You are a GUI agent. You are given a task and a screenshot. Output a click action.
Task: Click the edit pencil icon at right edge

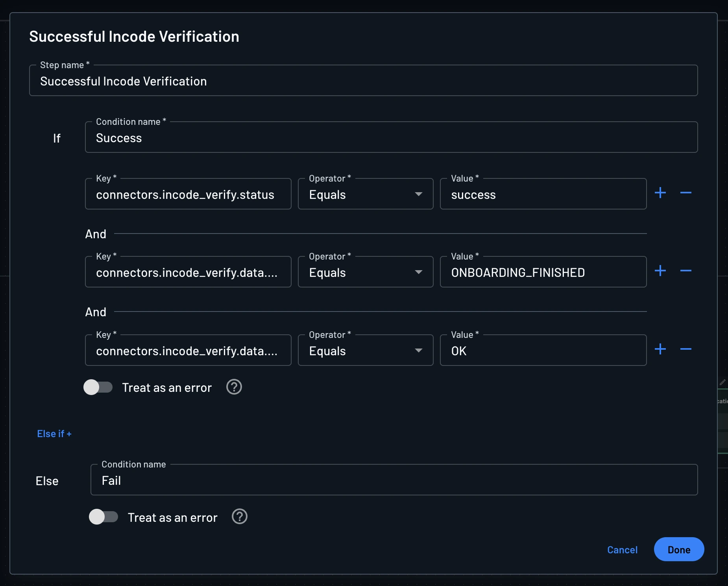coord(723,382)
